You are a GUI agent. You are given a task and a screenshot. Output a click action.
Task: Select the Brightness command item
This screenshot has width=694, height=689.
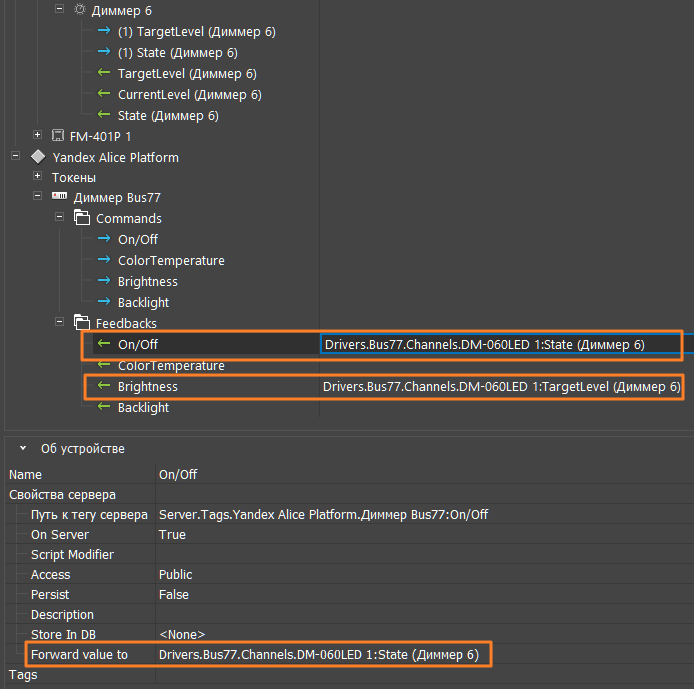click(147, 282)
